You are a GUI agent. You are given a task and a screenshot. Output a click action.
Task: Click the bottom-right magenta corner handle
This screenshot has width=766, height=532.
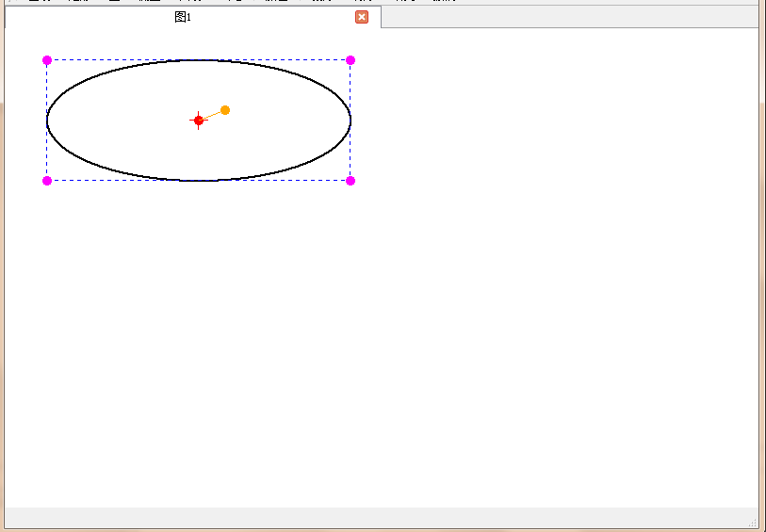tap(350, 181)
